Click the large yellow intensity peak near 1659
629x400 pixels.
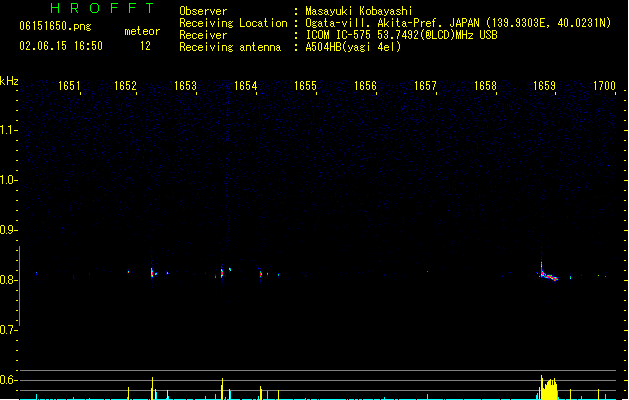(x=548, y=388)
